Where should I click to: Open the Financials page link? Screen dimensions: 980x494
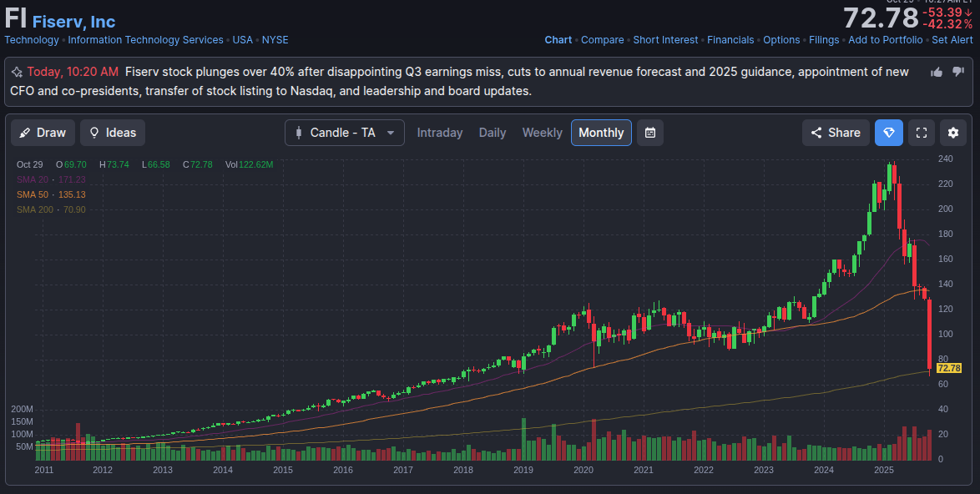730,40
